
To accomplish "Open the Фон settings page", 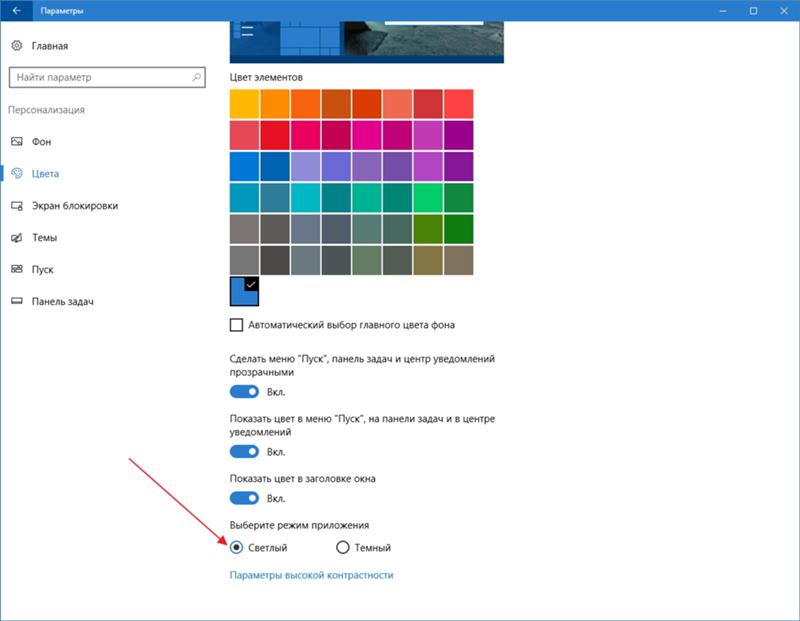I will 41,142.
